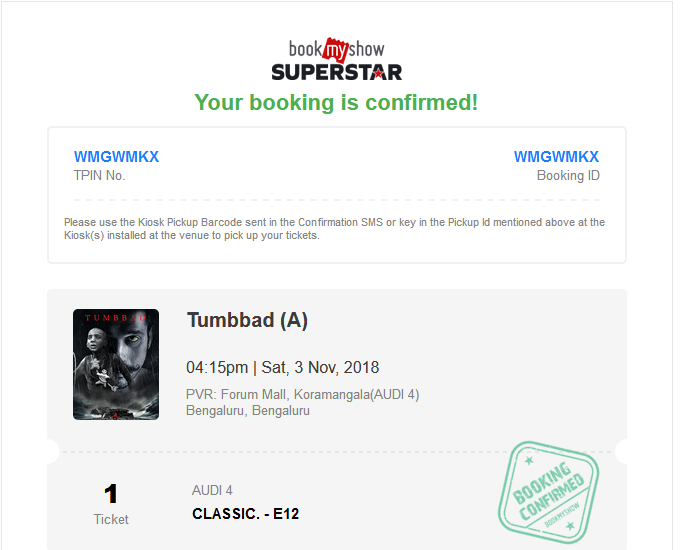Click the Booking ID code WMGWMKX
This screenshot has height=550, width=700.
pos(556,157)
